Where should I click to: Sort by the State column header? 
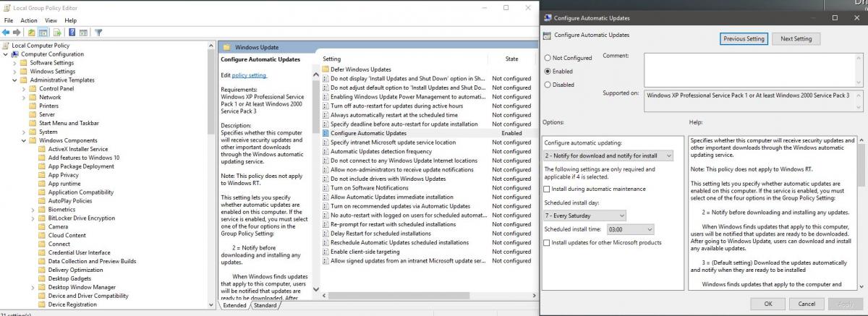[512, 59]
